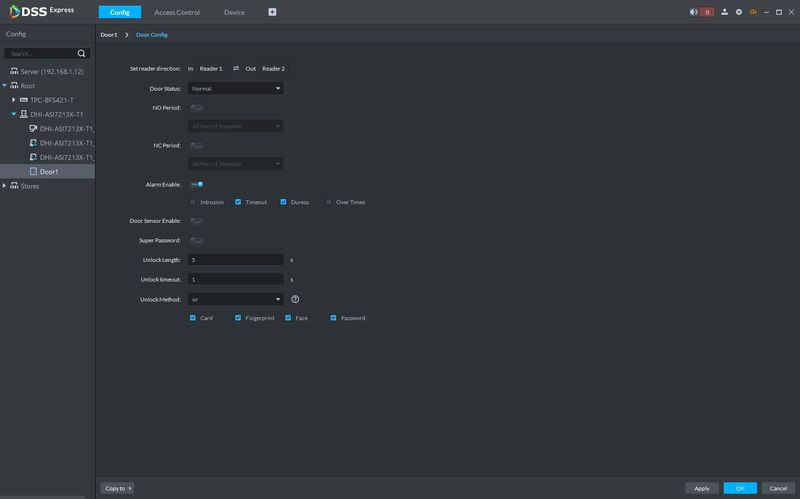Open the Unlock Method dropdown
This screenshot has width=800, height=499.
tap(236, 300)
